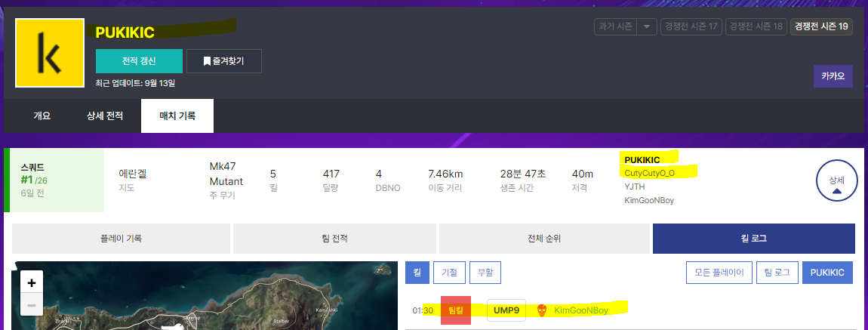
Task: Open the 전체 순위 section
Action: point(543,239)
